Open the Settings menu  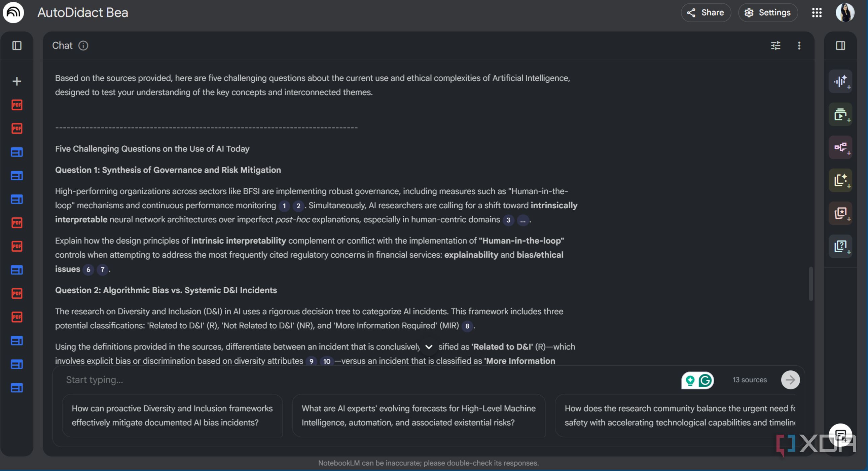pyautogui.click(x=768, y=13)
